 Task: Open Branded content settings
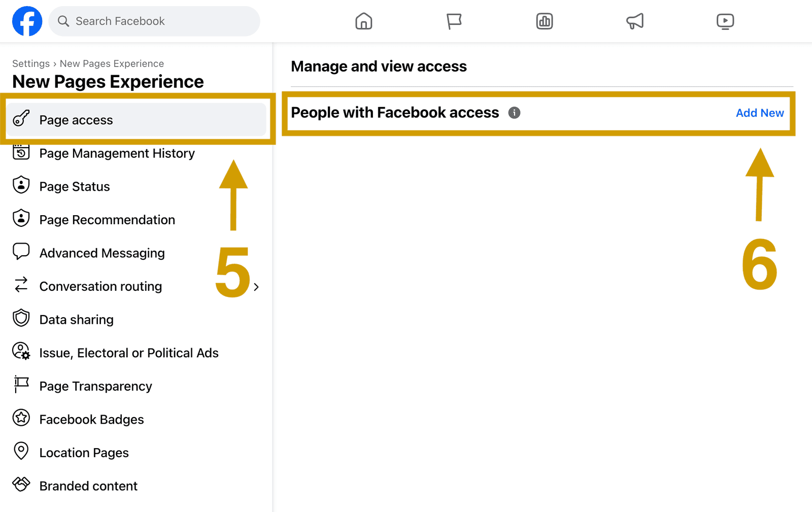tap(88, 486)
